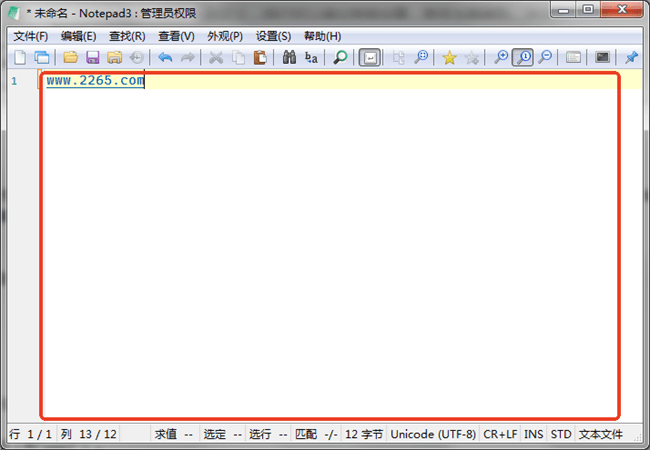Change scheme via 文本文件 status entry

point(601,434)
